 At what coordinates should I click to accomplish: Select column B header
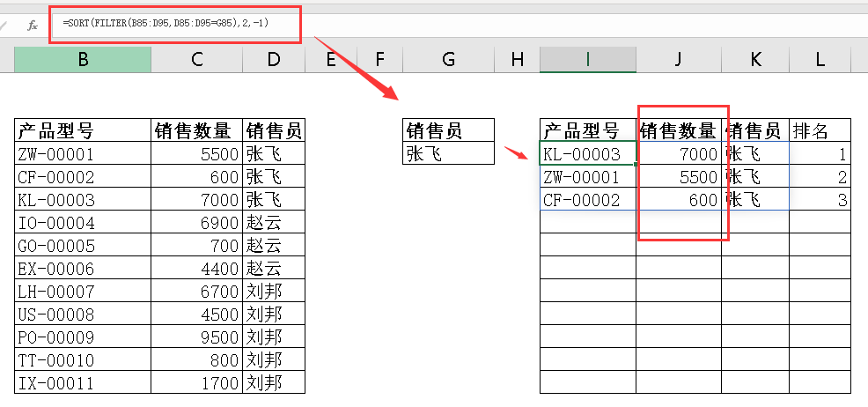pos(83,59)
